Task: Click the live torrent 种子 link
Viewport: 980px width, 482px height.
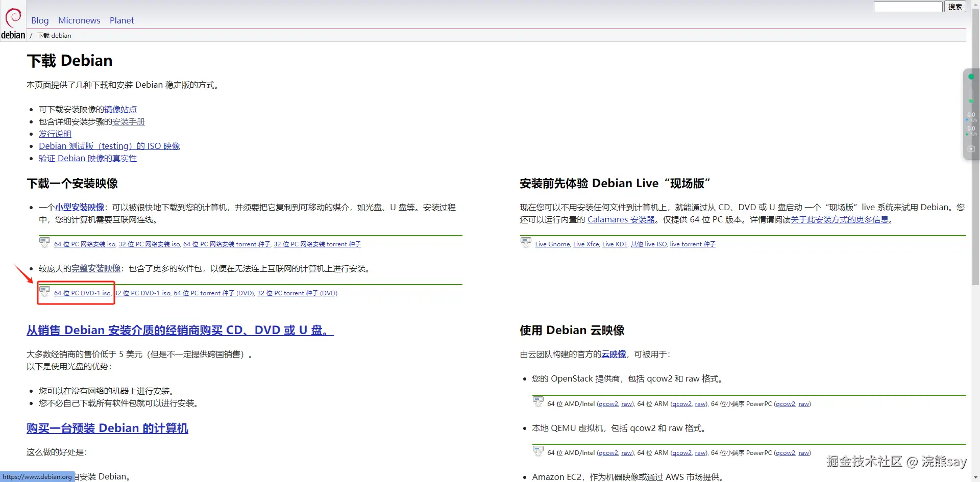Action: tap(693, 244)
